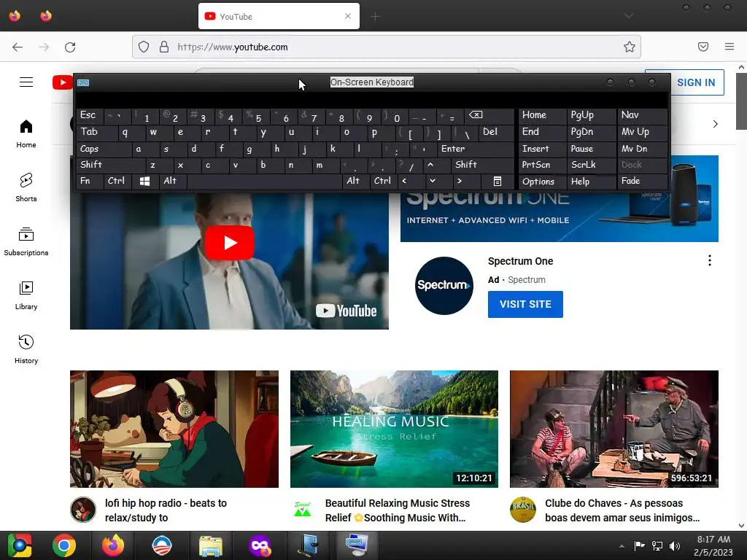The height and width of the screenshot is (560, 747).
Task: Click the SIGN IN button
Action: [x=695, y=82]
